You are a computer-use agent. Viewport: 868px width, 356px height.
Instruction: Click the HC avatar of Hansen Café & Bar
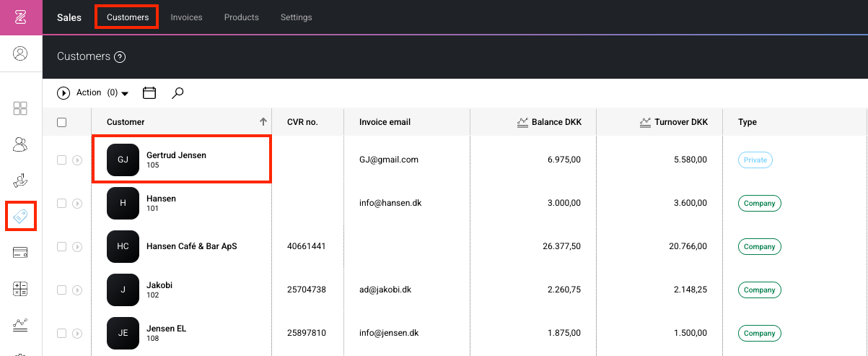123,246
